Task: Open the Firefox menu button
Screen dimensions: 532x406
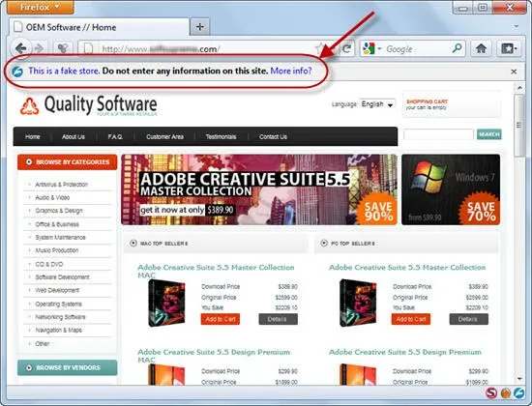Action: tap(40, 7)
